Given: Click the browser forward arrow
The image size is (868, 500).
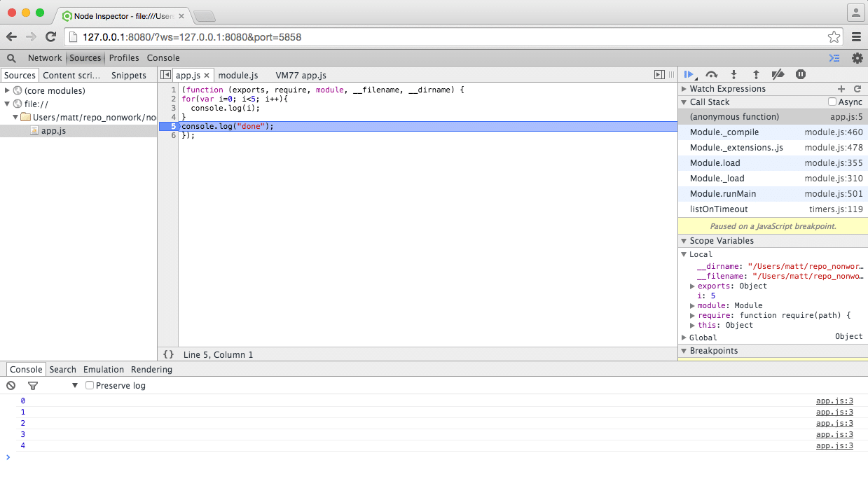Looking at the screenshot, I should click(31, 37).
